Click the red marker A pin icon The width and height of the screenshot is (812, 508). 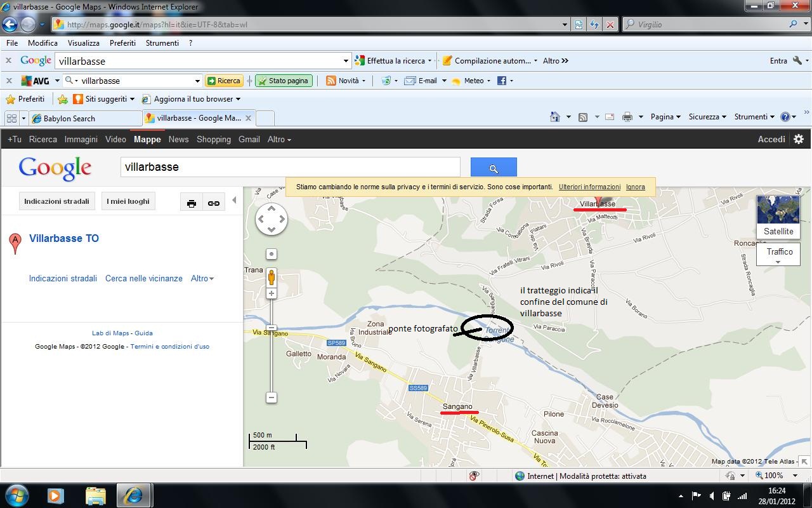coord(15,243)
